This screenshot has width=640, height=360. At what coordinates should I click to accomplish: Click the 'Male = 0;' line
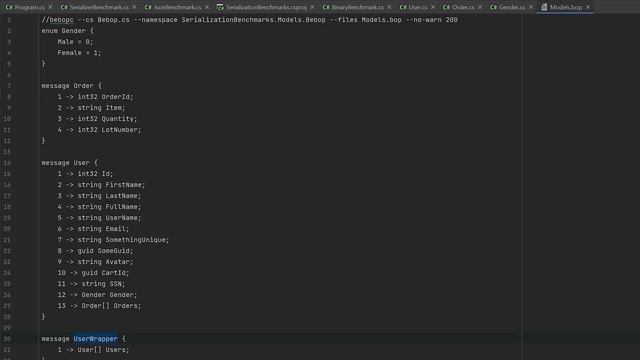(x=75, y=42)
